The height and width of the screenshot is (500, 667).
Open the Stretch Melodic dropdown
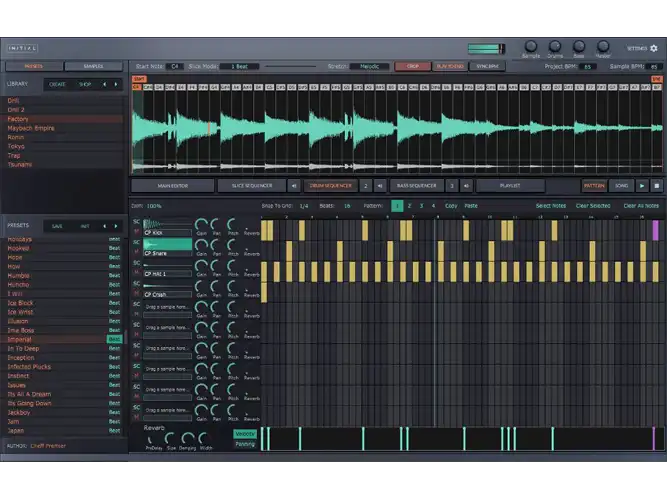(369, 66)
